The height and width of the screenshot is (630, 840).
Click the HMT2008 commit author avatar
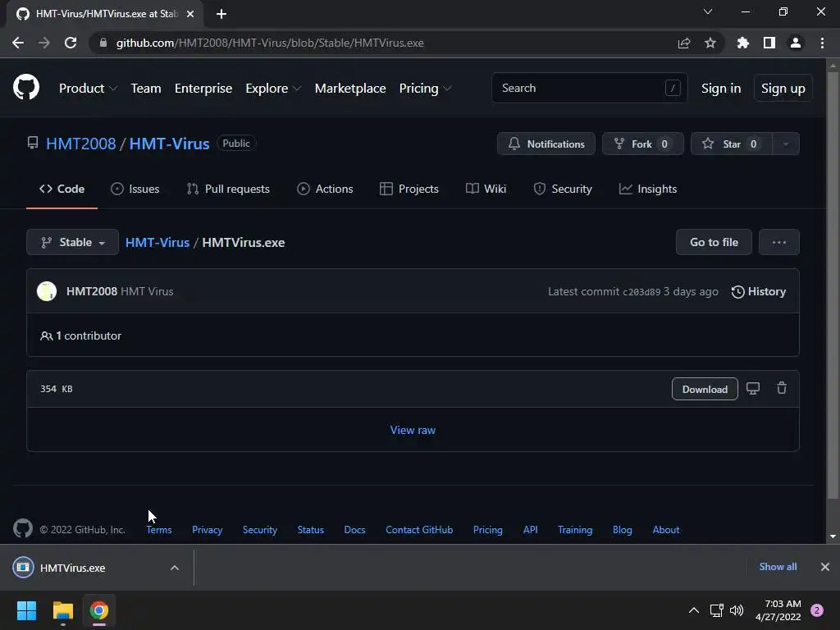47,291
